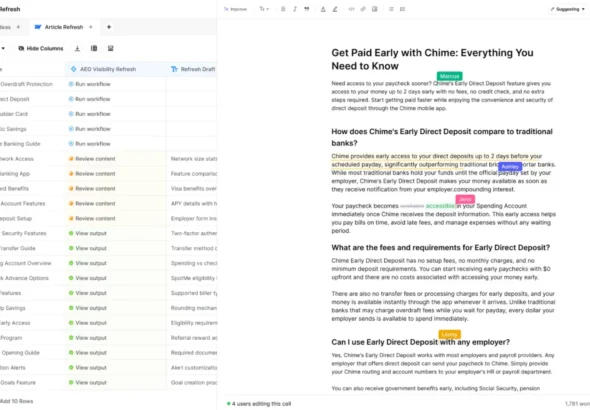Select the highlighter tool
The width and height of the screenshot is (590, 410).
335,9
